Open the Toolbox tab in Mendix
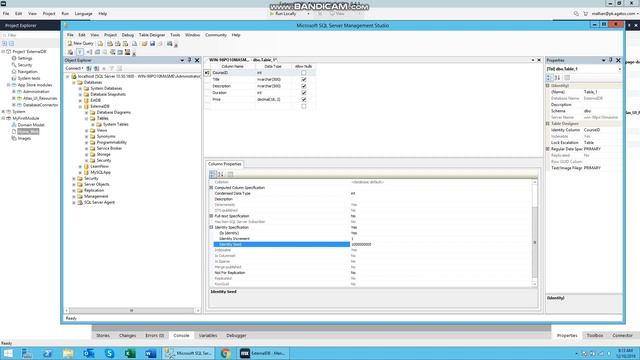The height and width of the screenshot is (360, 640). 595,336
